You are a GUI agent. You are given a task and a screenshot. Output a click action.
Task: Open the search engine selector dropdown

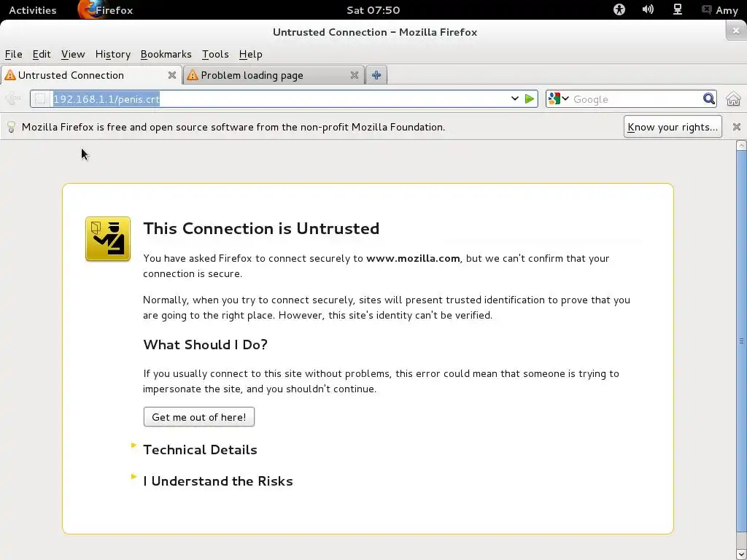(558, 98)
